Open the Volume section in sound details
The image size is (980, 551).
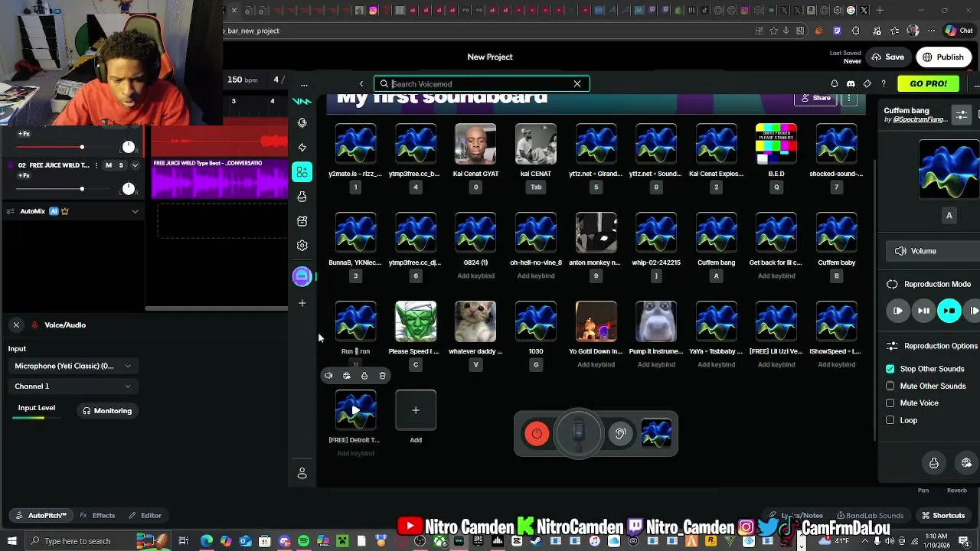(x=933, y=251)
